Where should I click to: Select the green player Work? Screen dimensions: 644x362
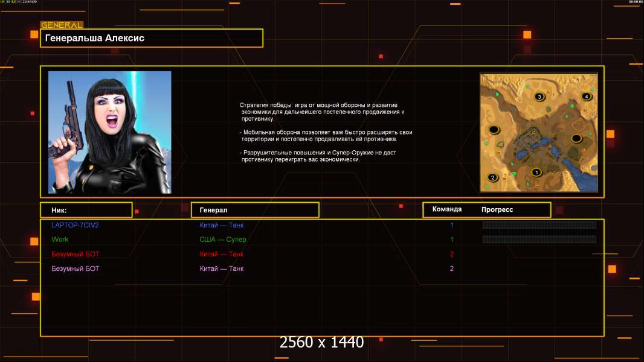point(60,240)
